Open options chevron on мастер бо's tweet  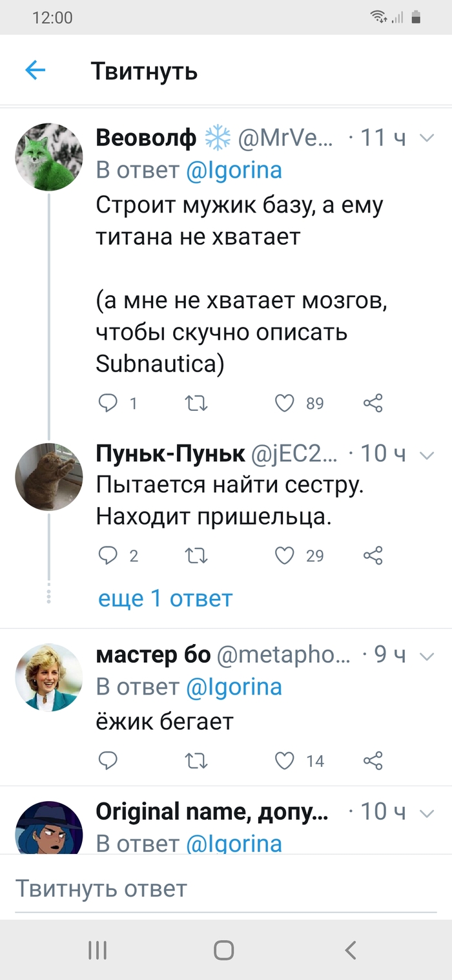427,656
